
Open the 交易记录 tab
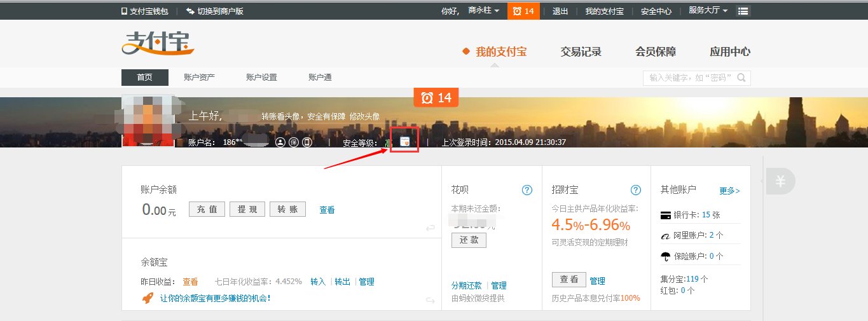581,52
